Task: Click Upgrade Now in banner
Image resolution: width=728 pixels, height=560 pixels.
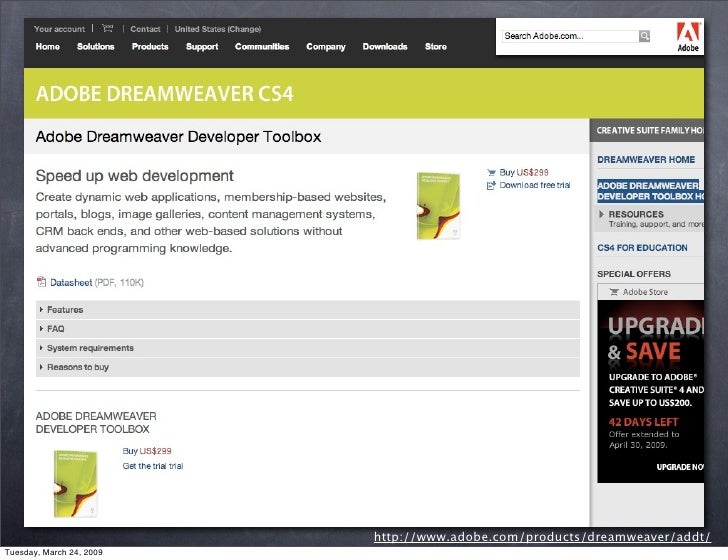Action: click(x=680, y=467)
